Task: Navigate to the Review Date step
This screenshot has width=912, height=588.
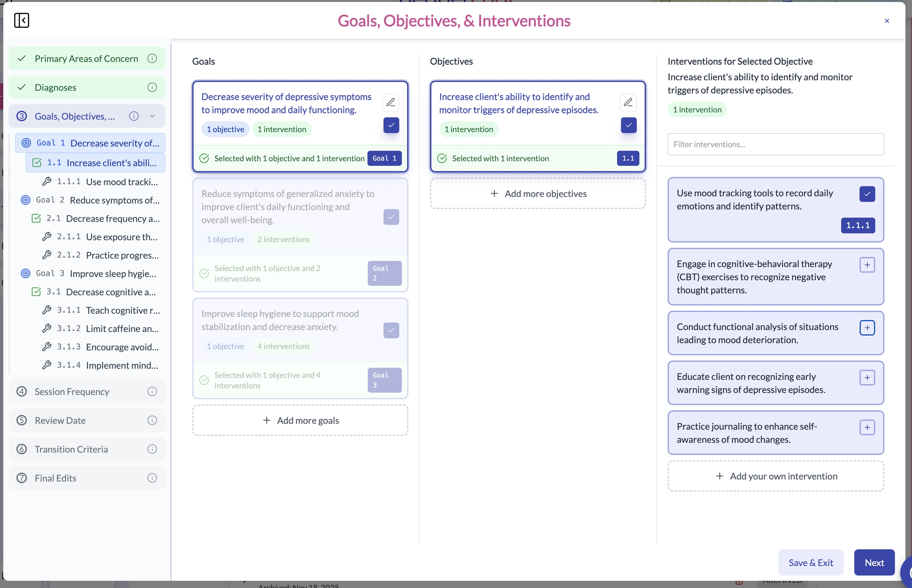Action: pos(60,420)
